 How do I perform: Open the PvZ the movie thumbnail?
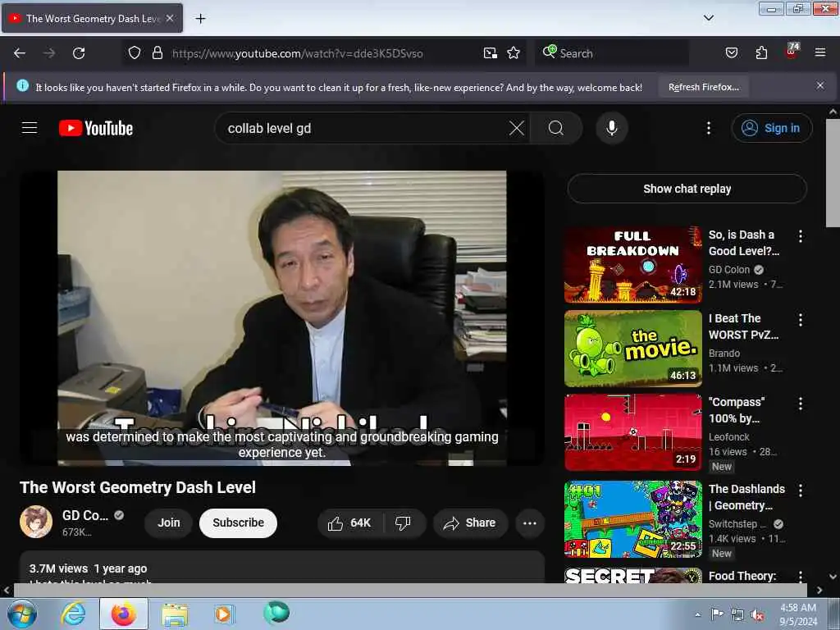click(632, 348)
